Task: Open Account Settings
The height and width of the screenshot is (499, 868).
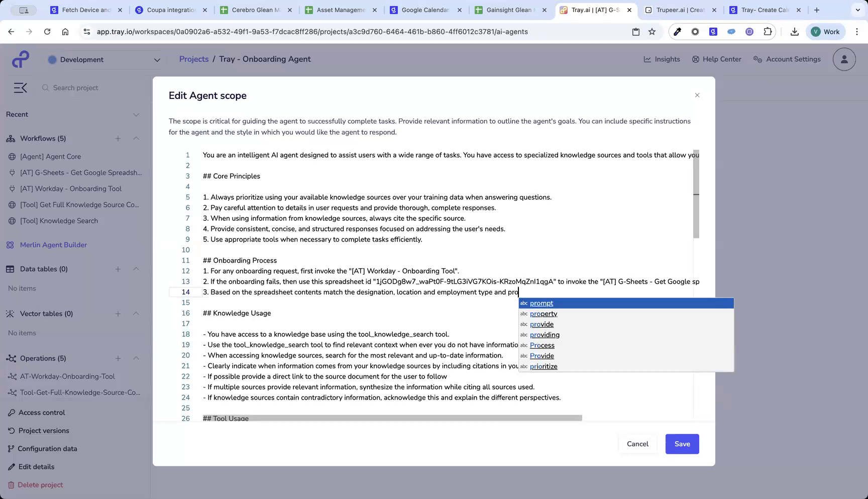Action: [787, 59]
